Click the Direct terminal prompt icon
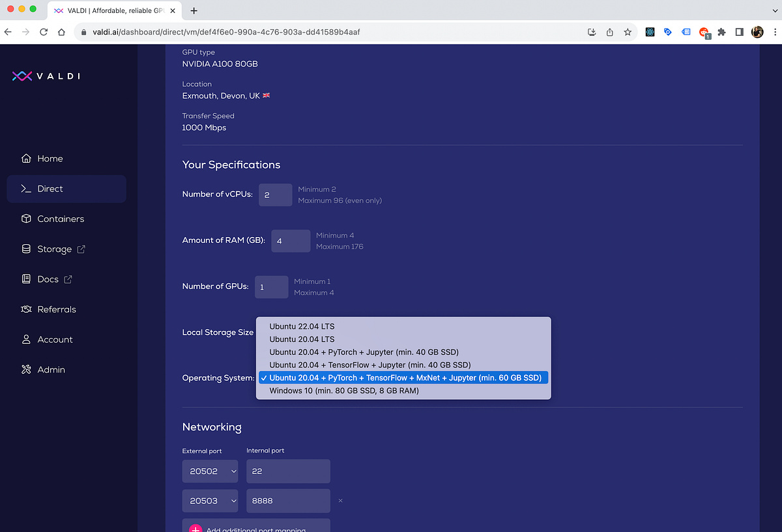Screen dimensions: 782x532 (26, 189)
